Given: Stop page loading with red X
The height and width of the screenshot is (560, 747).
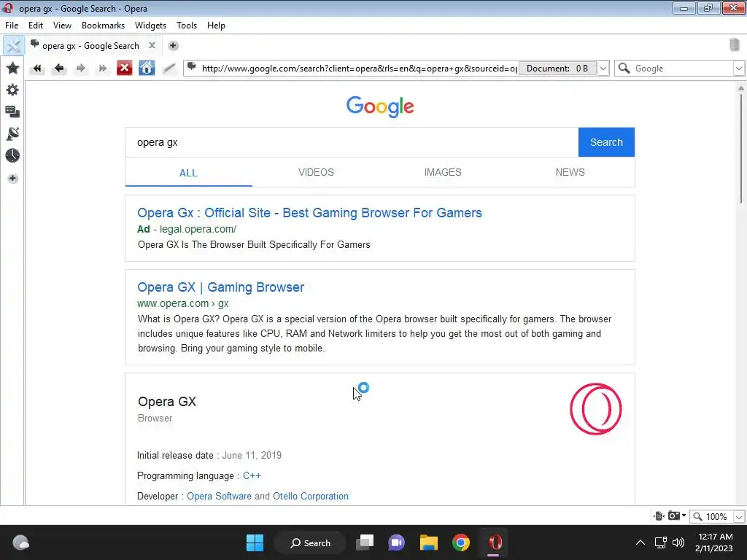Looking at the screenshot, I should [124, 68].
